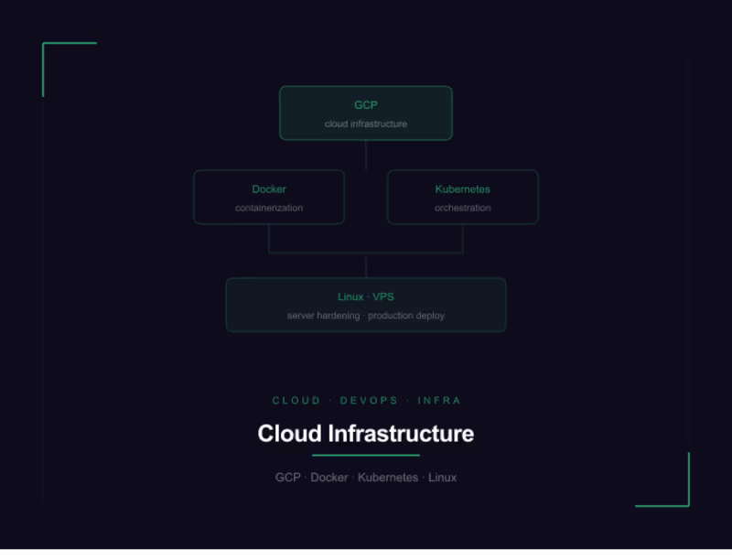The image size is (732, 560).
Task: Select the server hardening · production deploy text
Action: [365, 315]
